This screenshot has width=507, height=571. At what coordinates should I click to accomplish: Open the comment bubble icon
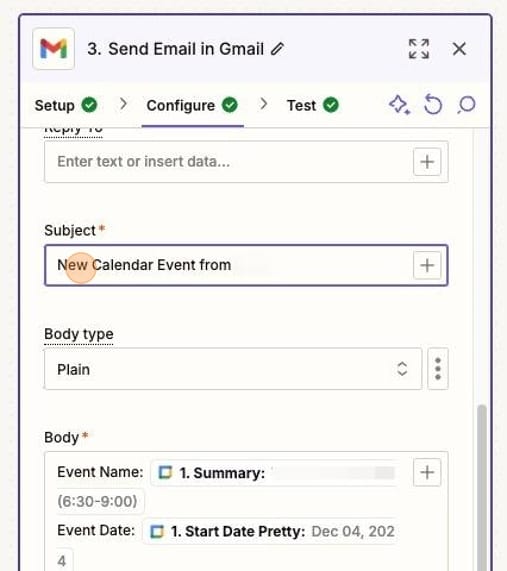pos(466,105)
